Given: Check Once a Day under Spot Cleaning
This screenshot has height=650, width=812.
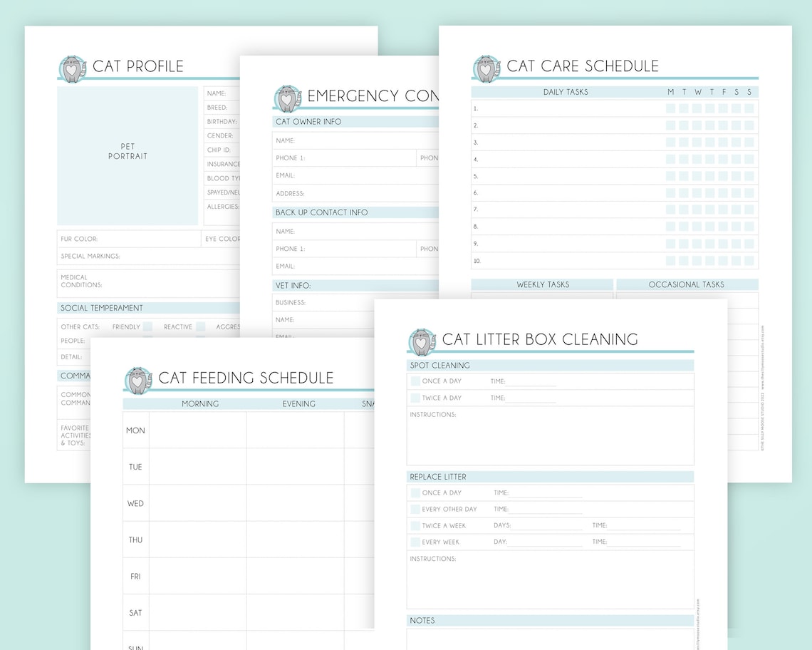Looking at the screenshot, I should pos(416,381).
